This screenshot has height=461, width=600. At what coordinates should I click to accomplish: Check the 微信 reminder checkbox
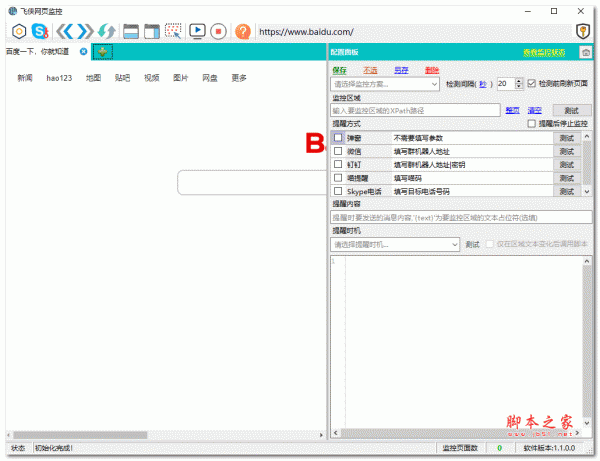(x=338, y=151)
